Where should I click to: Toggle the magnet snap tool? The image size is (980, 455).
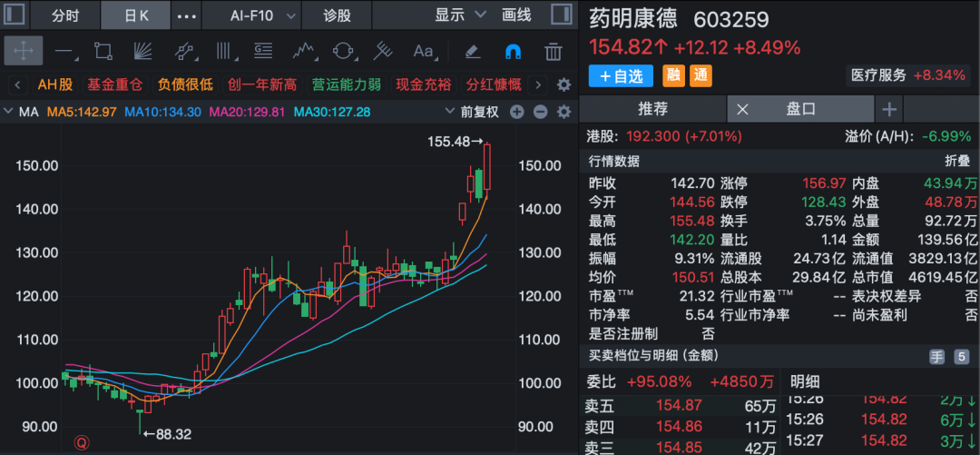[513, 51]
